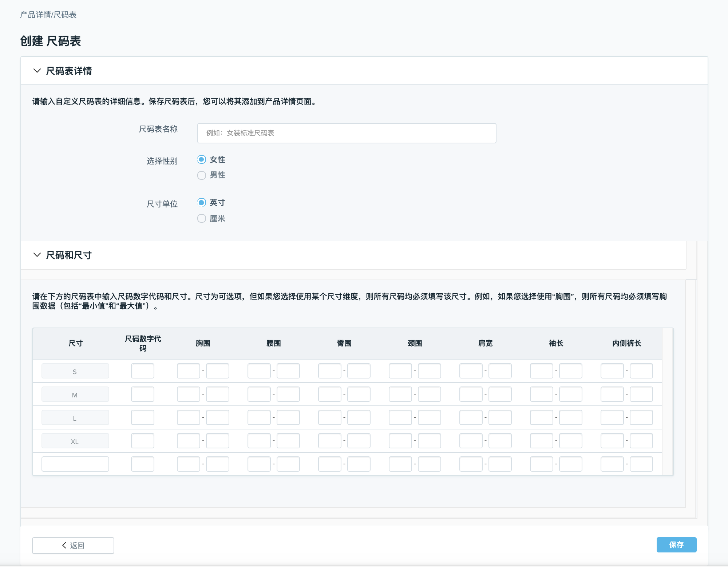
Task: Click the numeric code field for size M
Action: (142, 394)
